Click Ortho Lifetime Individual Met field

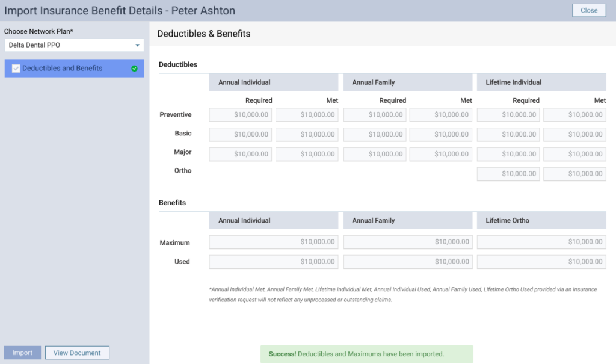(x=574, y=173)
